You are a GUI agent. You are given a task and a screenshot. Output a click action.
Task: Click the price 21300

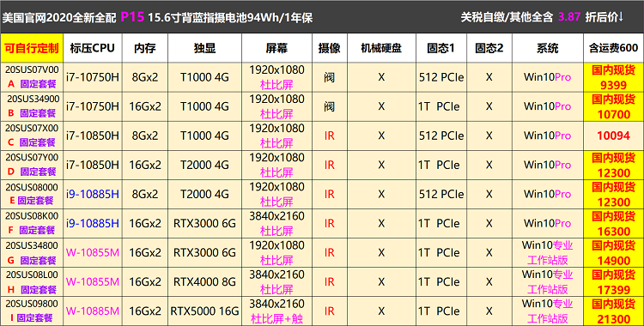pyautogui.click(x=614, y=319)
